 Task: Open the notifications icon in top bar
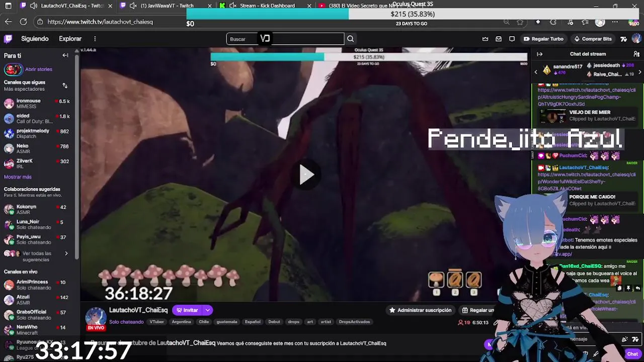coord(512,39)
